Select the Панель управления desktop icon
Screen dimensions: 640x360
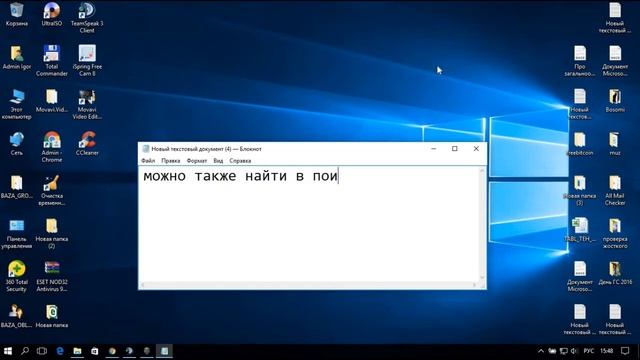tap(17, 233)
